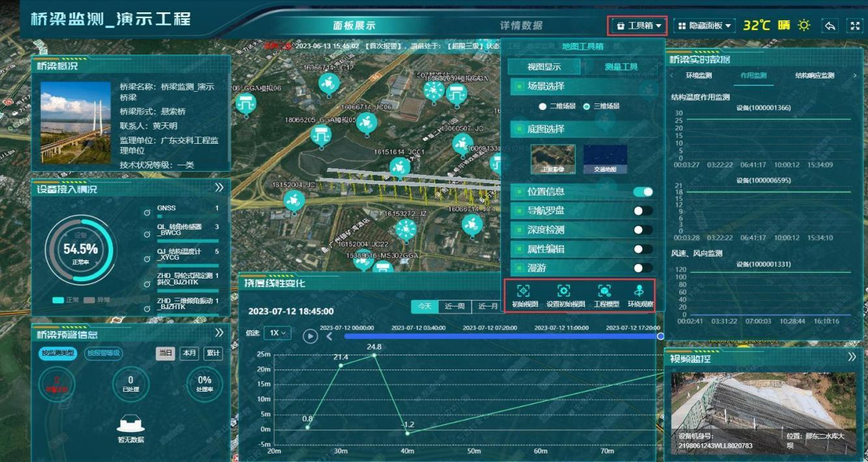Expand 设备接入情况 panel double-arrow icon

[219, 188]
